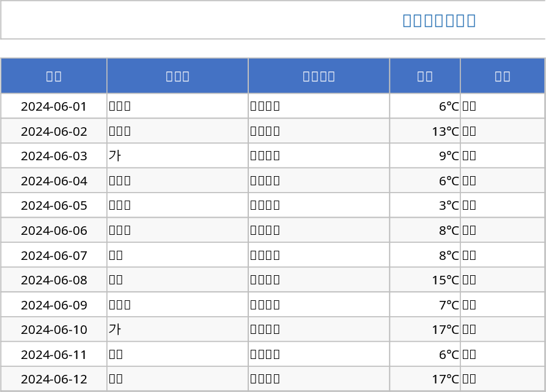
Task: Click the header above the date column
Action: click(x=54, y=76)
